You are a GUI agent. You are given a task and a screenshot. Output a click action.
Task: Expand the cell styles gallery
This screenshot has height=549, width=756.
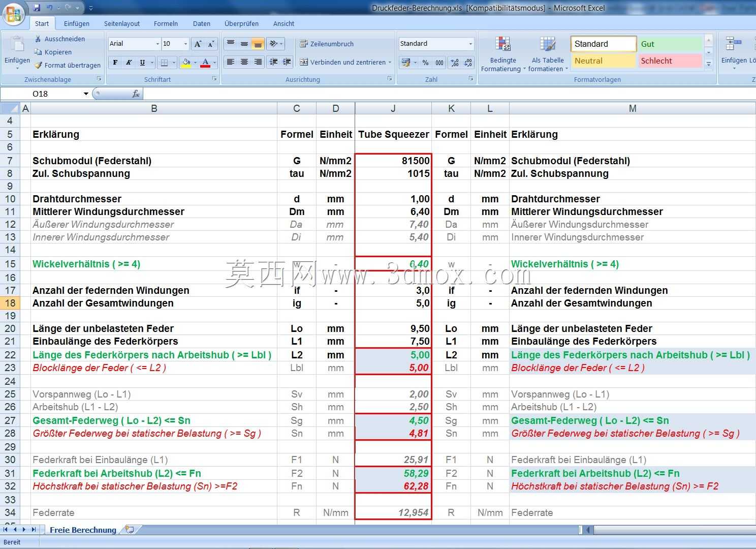(709, 64)
